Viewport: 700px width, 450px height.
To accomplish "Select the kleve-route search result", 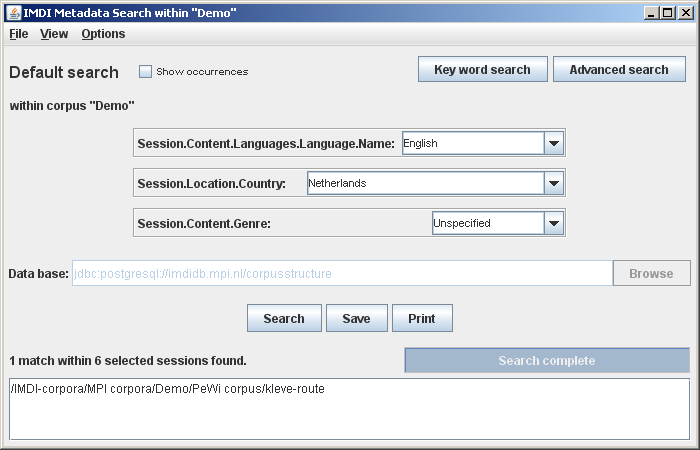I will point(168,388).
